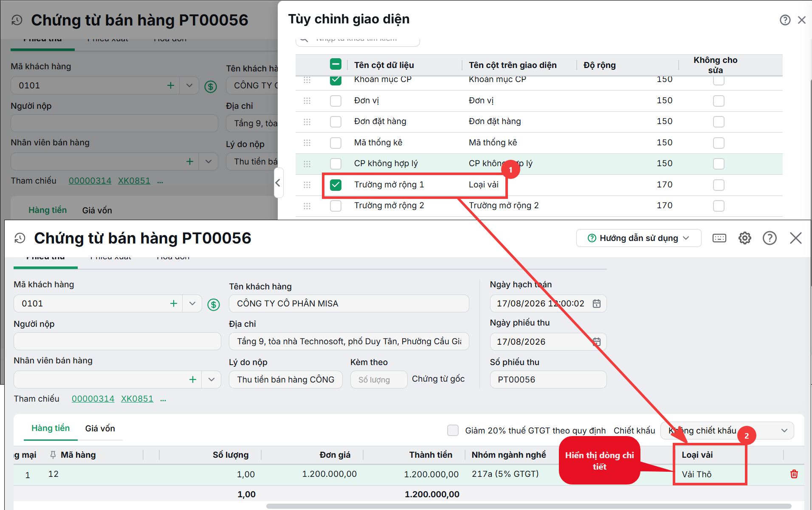Open Hướng dẫn sử dụng dropdown
The image size is (812, 510).
coord(638,238)
